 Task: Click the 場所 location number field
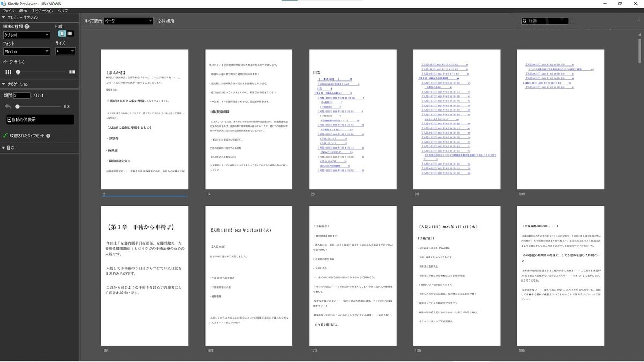pos(22,95)
